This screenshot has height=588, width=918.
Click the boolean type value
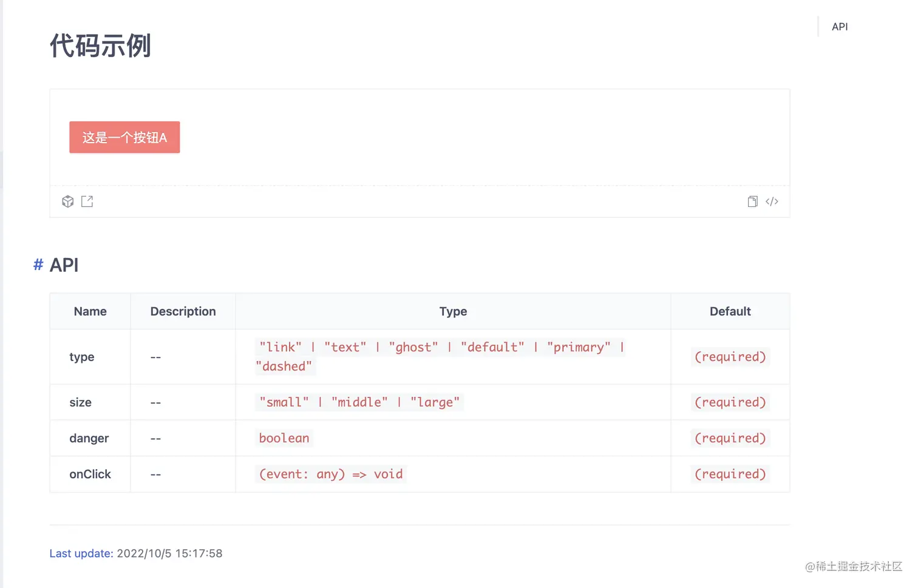[284, 438]
